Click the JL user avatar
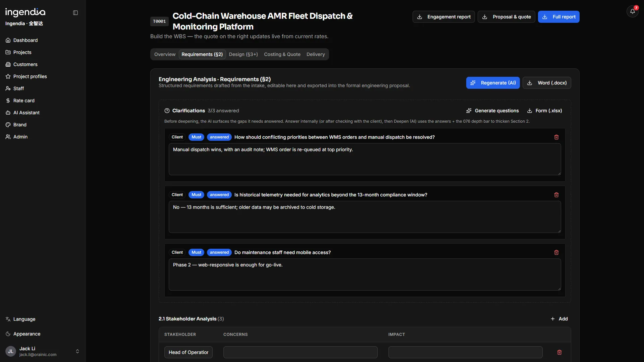Screen dimensions: 644x362 11,351
